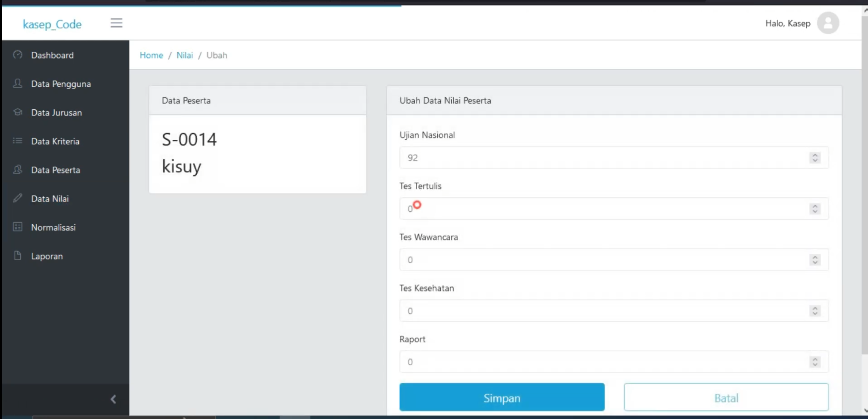This screenshot has height=419, width=868.
Task: Click the Tes Wawancara spinner arrows
Action: [815, 260]
